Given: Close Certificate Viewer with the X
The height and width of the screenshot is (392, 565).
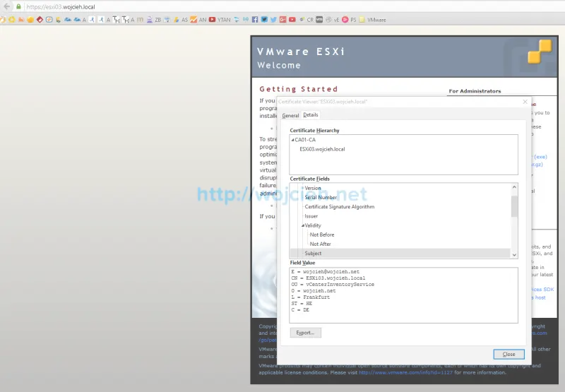Looking at the screenshot, I should coord(525,102).
